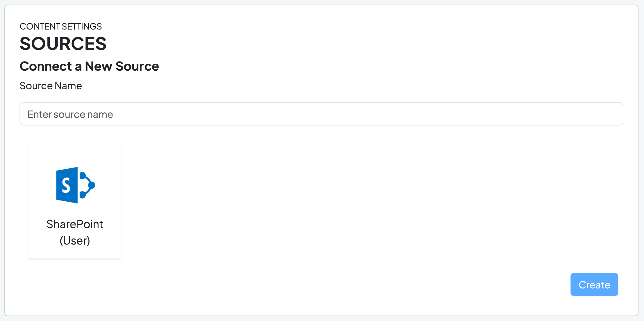Click the word "Connect" in the subheading
The height and width of the screenshot is (321, 644).
46,66
